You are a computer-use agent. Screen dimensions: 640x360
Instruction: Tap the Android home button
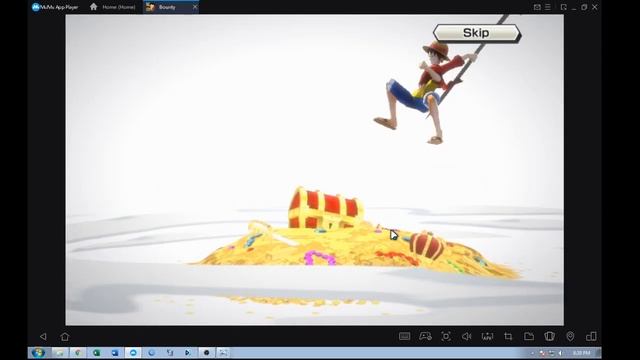tap(64, 336)
